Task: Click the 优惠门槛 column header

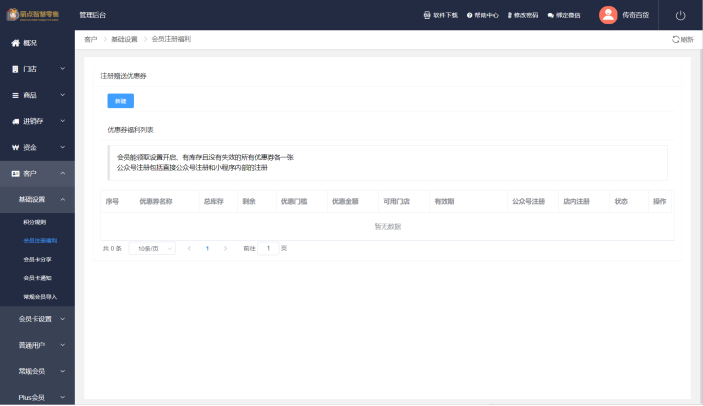Action: coord(294,202)
